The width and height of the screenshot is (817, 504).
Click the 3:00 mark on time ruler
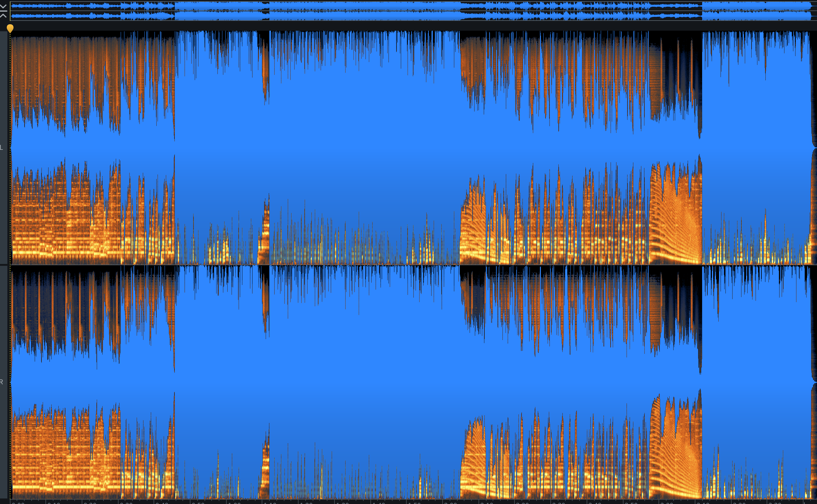click(x=666, y=503)
